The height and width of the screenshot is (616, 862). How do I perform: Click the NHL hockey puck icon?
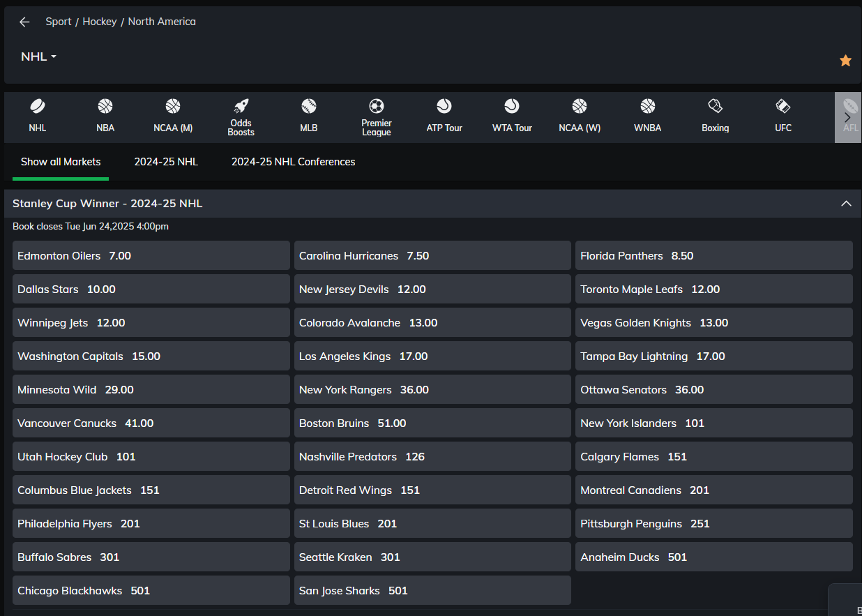[x=37, y=107]
